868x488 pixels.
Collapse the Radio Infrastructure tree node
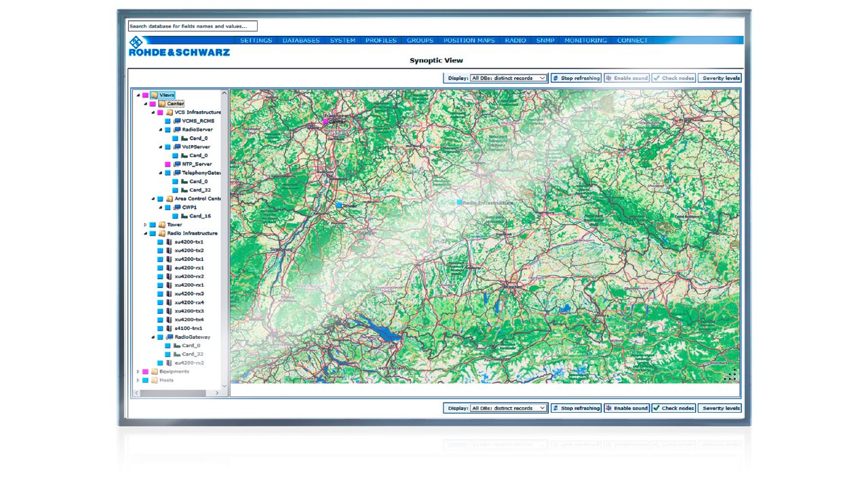pos(145,233)
